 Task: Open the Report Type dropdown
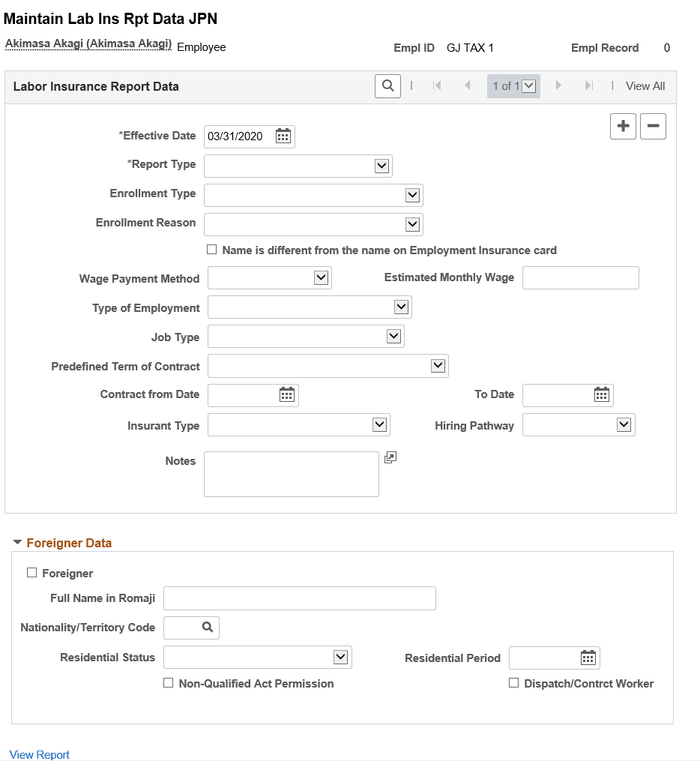[x=383, y=166]
